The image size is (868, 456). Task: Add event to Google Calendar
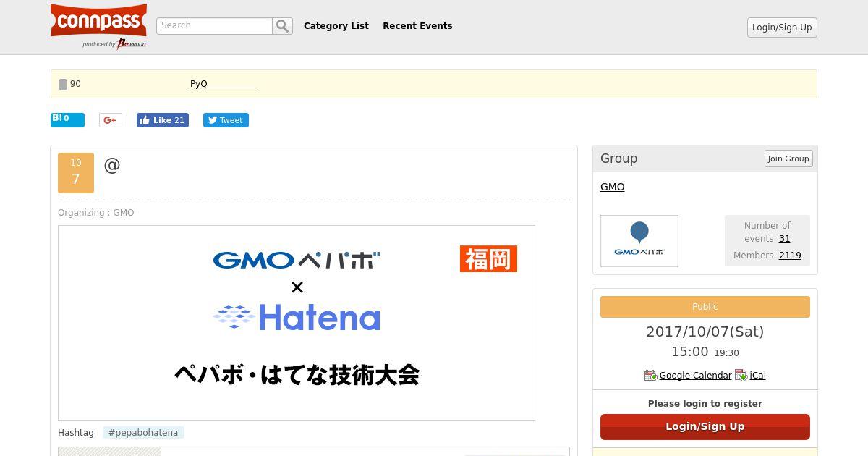click(695, 376)
